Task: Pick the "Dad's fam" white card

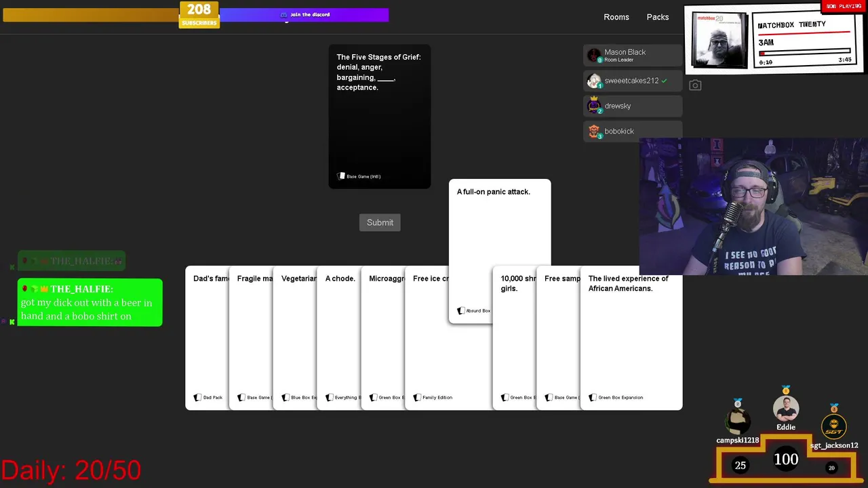Action: coord(207,338)
